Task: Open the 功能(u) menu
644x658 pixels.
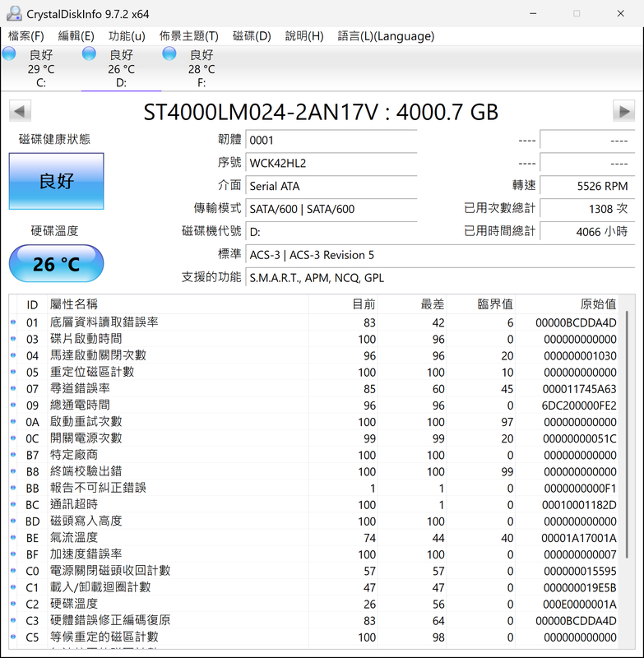Action: (127, 36)
